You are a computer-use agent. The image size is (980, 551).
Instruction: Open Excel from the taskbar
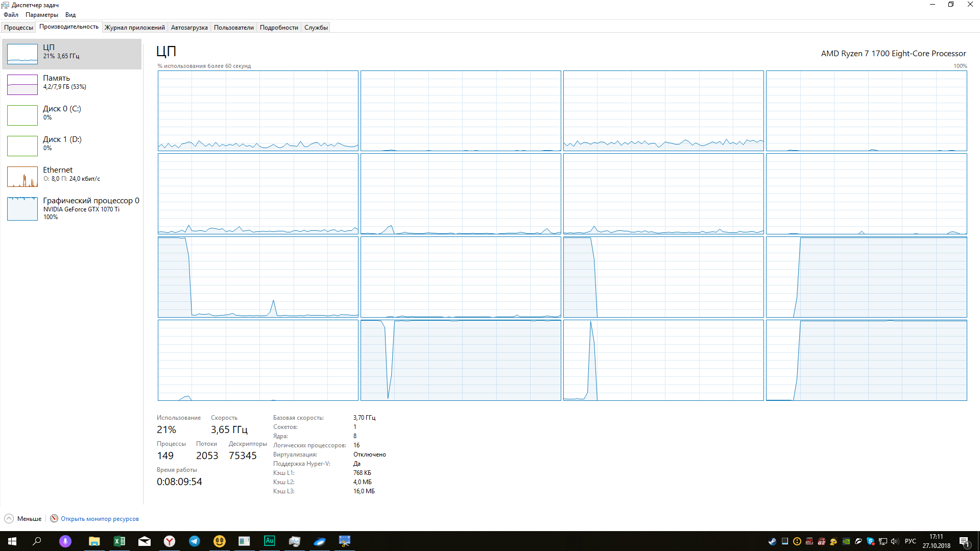(x=119, y=541)
